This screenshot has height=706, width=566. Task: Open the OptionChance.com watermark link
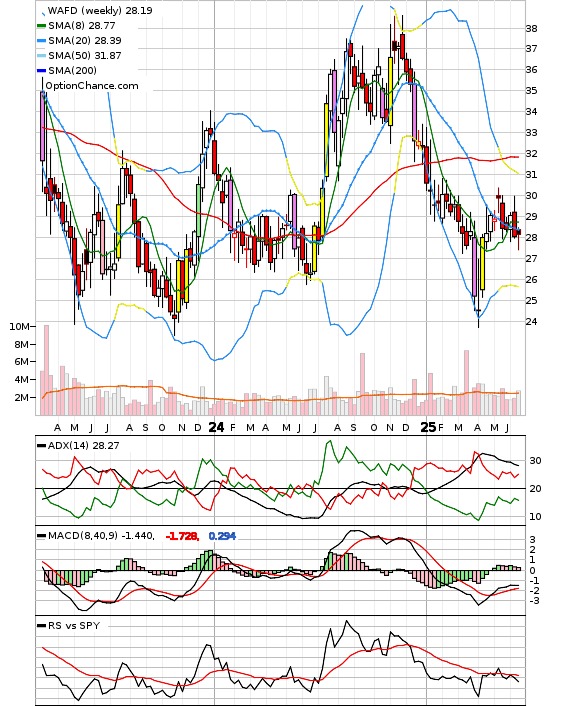point(92,86)
